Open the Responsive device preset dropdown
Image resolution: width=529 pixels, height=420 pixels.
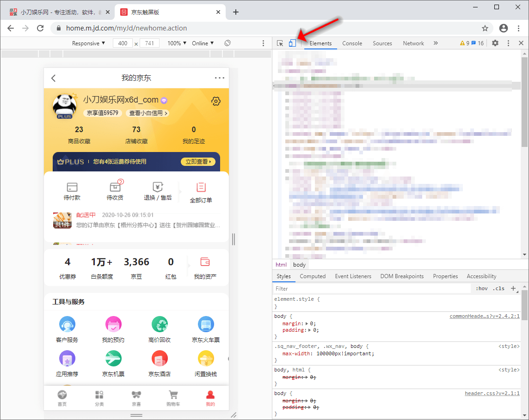coord(88,43)
